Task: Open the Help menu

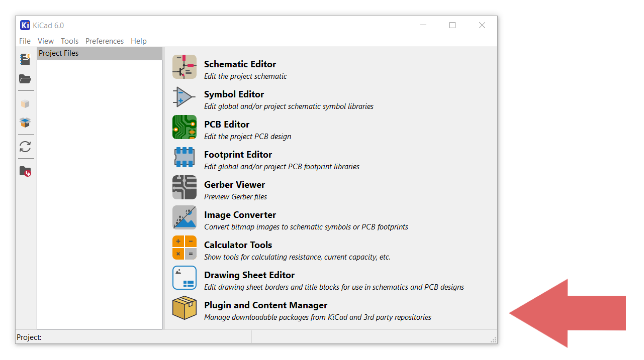Action: click(x=139, y=41)
